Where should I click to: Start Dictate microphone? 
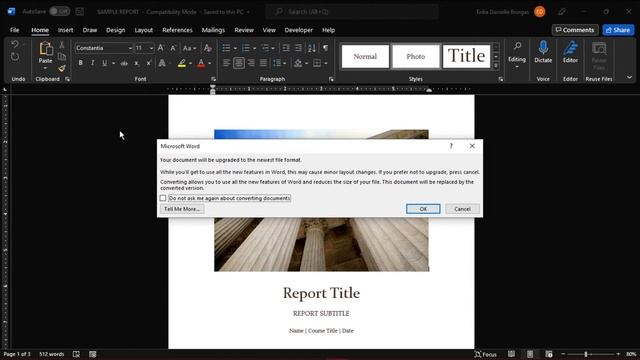[543, 52]
